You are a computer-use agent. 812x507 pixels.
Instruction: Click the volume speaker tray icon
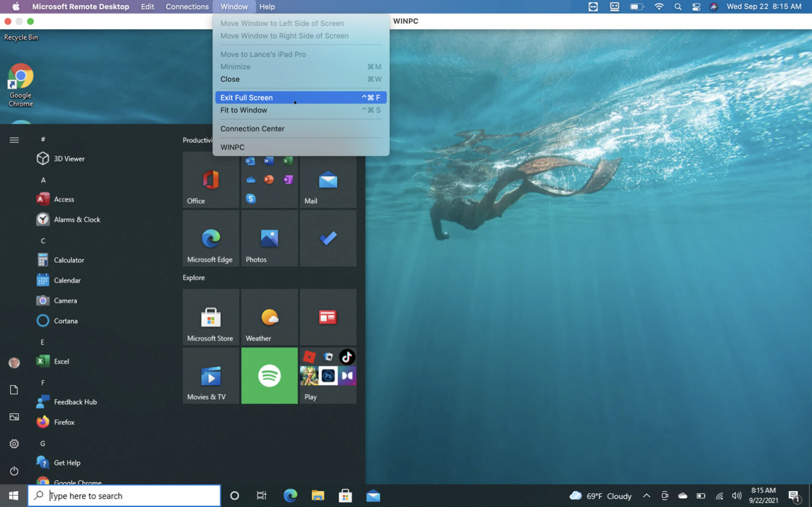pyautogui.click(x=736, y=496)
